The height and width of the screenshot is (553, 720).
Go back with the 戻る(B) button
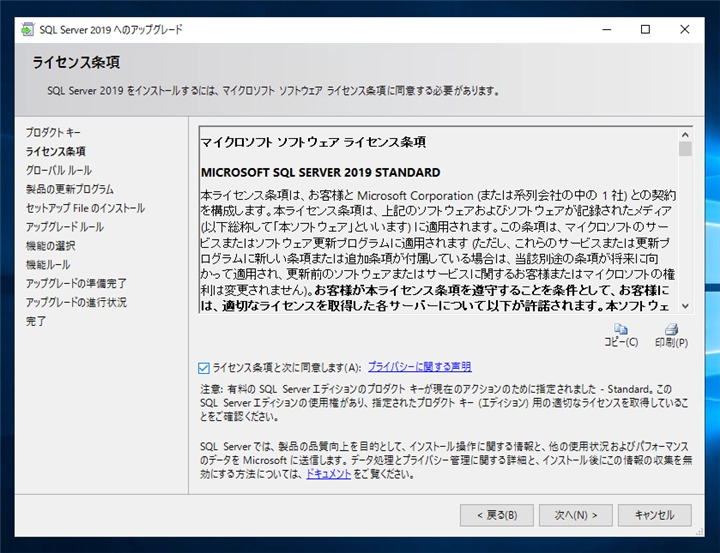pyautogui.click(x=497, y=515)
